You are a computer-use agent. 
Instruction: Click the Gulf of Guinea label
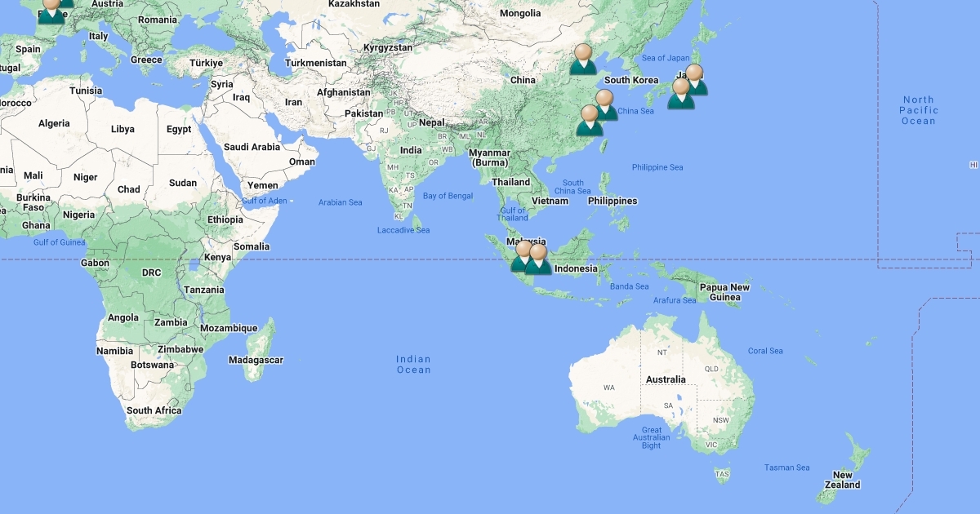coord(59,242)
